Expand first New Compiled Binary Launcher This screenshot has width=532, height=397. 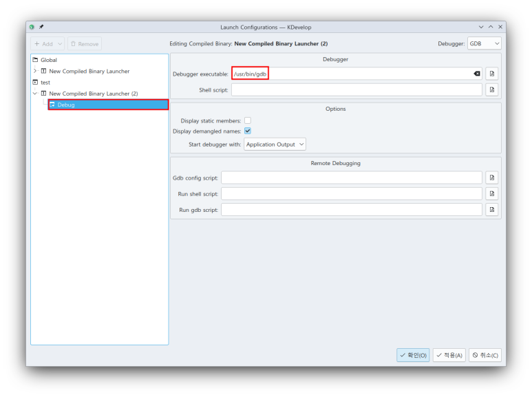pos(35,71)
